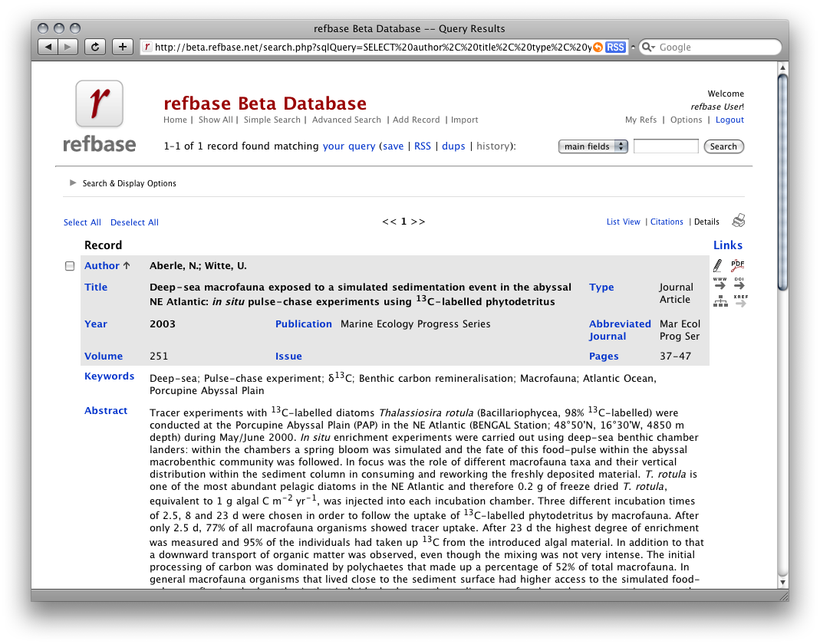This screenshot has height=644, width=820.
Task: Click the page favicon in address bar
Action: pyautogui.click(x=147, y=47)
